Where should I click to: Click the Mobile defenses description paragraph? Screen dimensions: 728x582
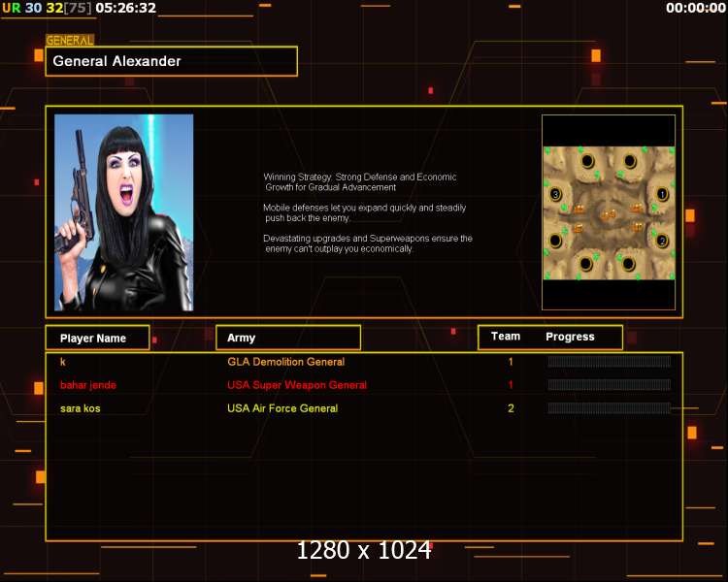click(364, 212)
